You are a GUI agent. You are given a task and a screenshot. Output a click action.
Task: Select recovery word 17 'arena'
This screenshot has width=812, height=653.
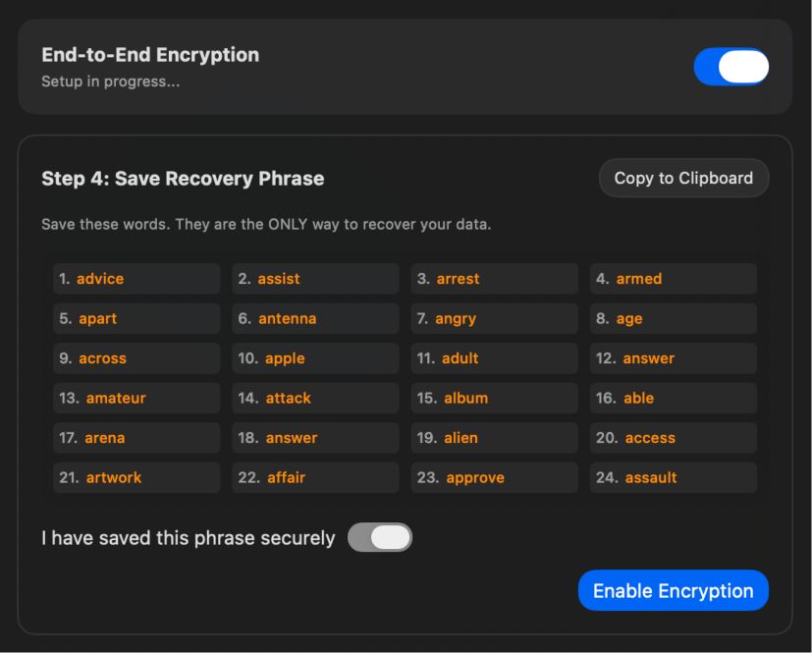pos(135,437)
